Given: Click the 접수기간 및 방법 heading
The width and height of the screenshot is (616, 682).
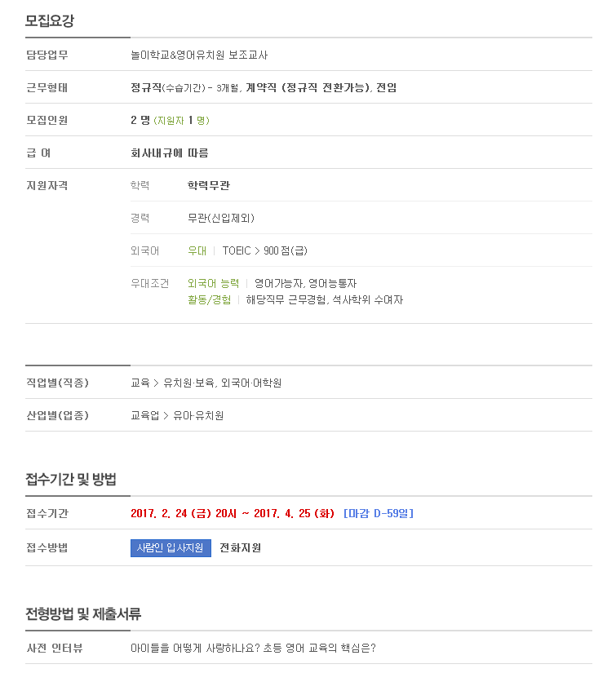Looking at the screenshot, I should (x=71, y=480).
